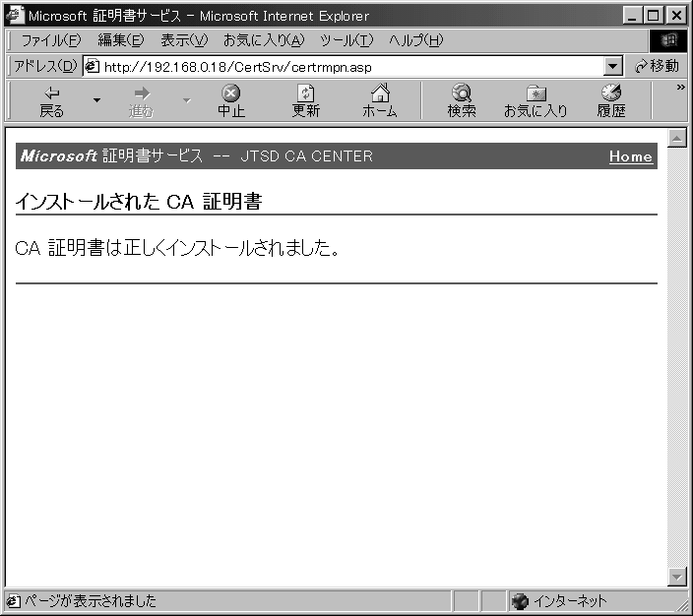The image size is (693, 616).
Task: Click the heading インストールされた CA 証明書
Action: coord(139,202)
